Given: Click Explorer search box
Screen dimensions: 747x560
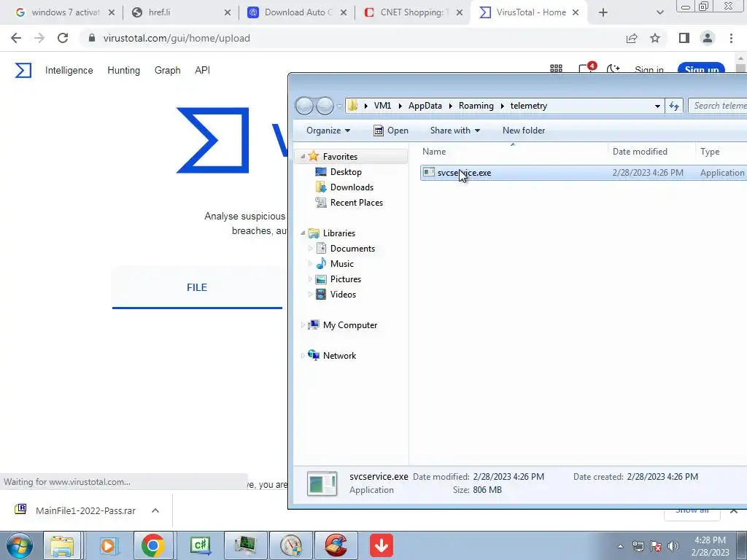Looking at the screenshot, I should (718, 106).
